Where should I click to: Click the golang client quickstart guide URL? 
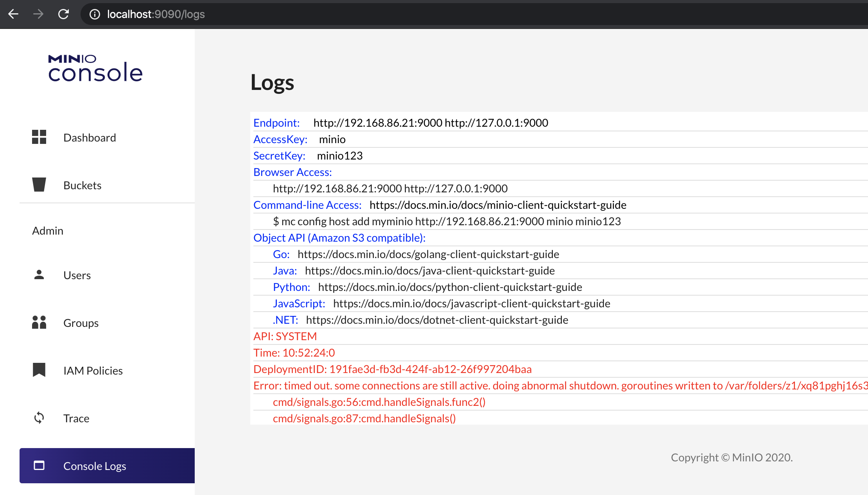428,254
